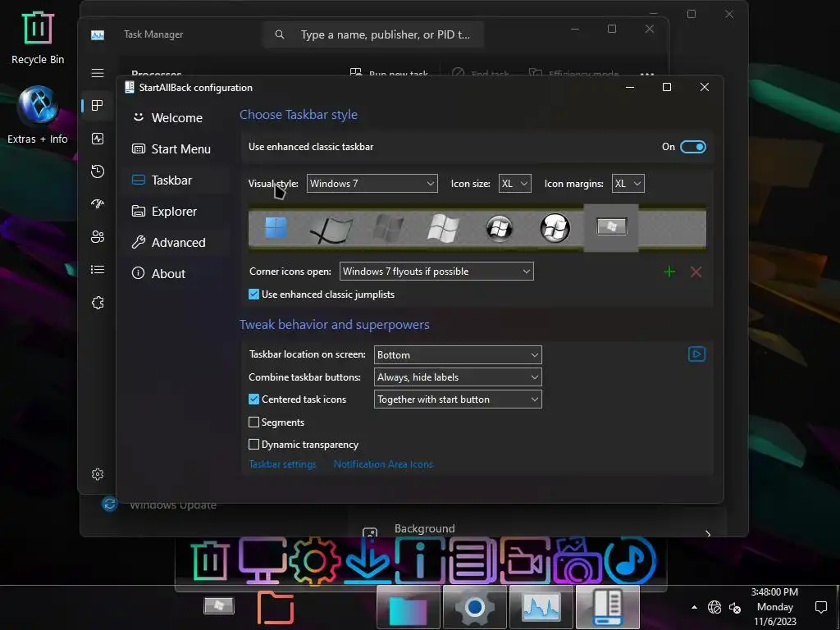Show hidden tray icons arrow
The width and height of the screenshot is (840, 630).
point(694,607)
